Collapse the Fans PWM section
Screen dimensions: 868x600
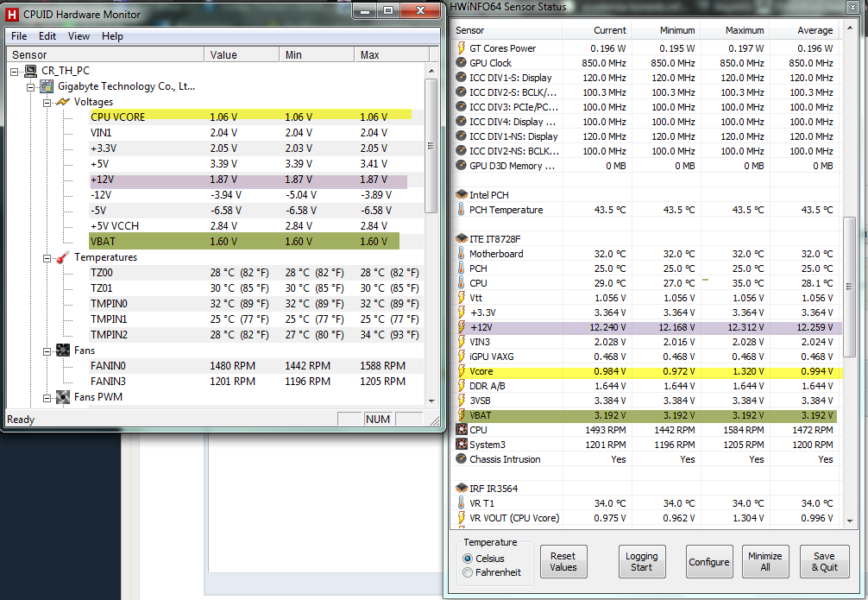tap(47, 398)
